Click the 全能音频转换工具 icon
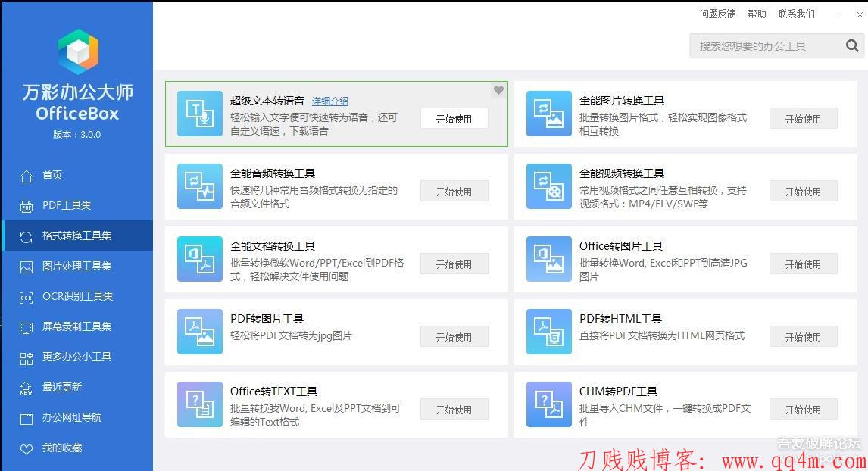Viewport: 868px width, 471px height. coord(200,186)
